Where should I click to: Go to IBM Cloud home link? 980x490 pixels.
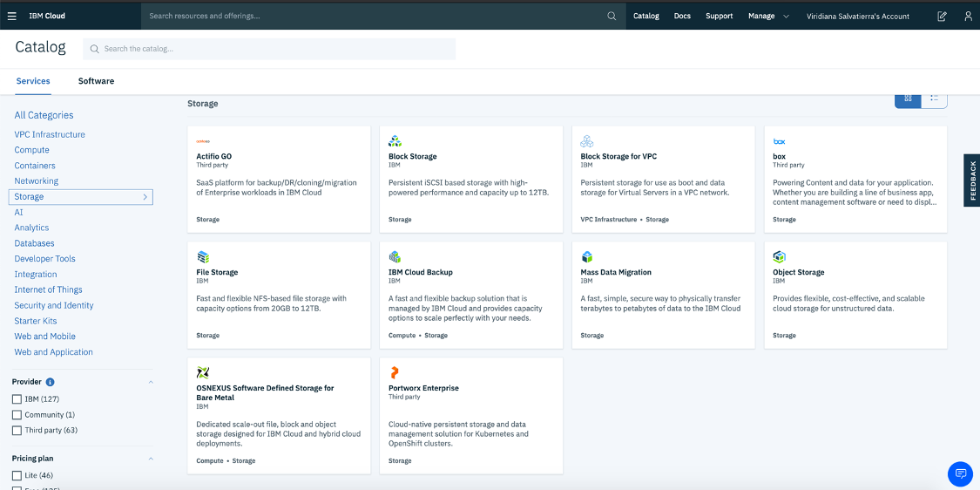pyautogui.click(x=47, y=17)
